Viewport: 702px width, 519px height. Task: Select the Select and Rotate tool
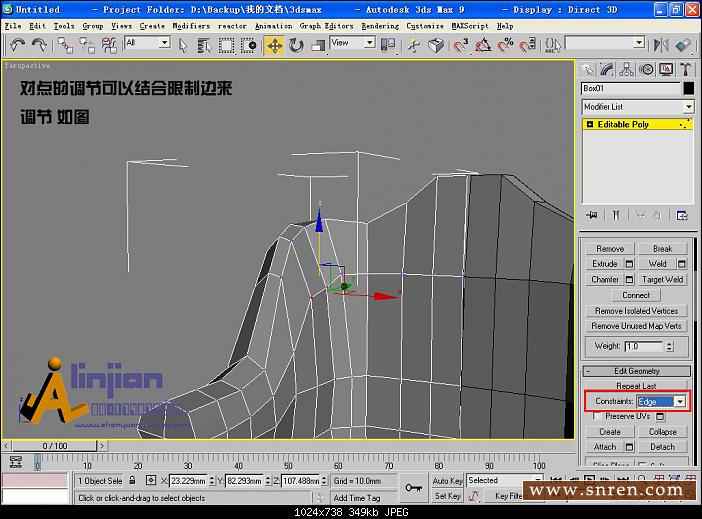(x=296, y=45)
